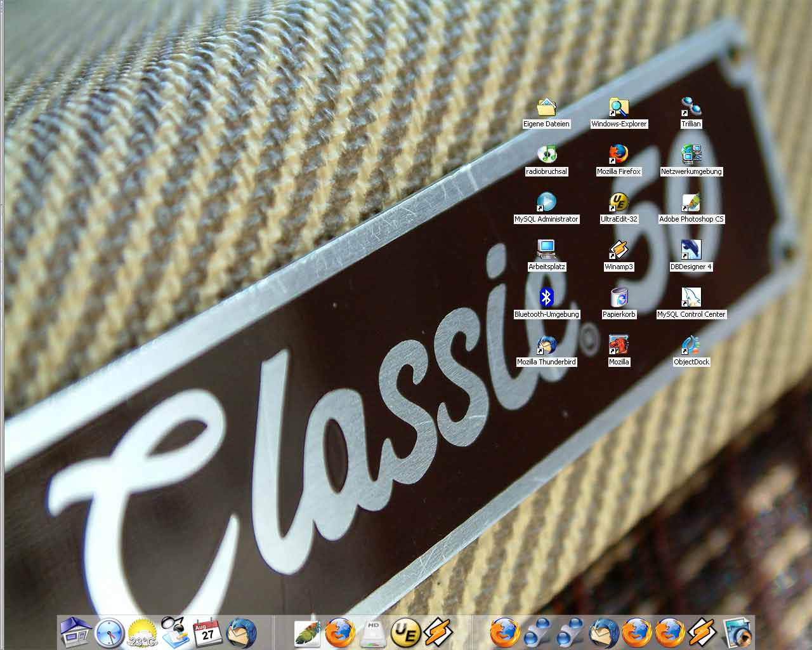Click the dock icon between weather and calendar
This screenshot has height=650, width=812.
pyautogui.click(x=175, y=632)
